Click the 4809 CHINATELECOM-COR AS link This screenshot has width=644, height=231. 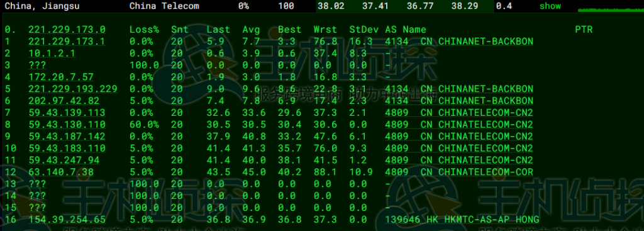coord(459,172)
